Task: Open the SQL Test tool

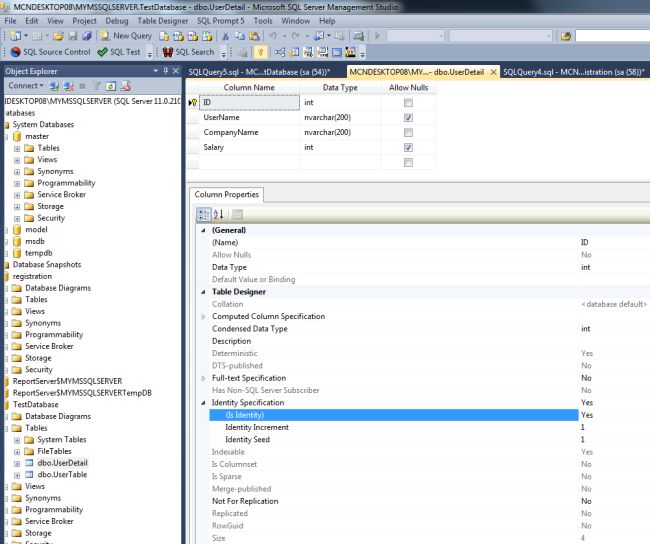Action: (119, 52)
